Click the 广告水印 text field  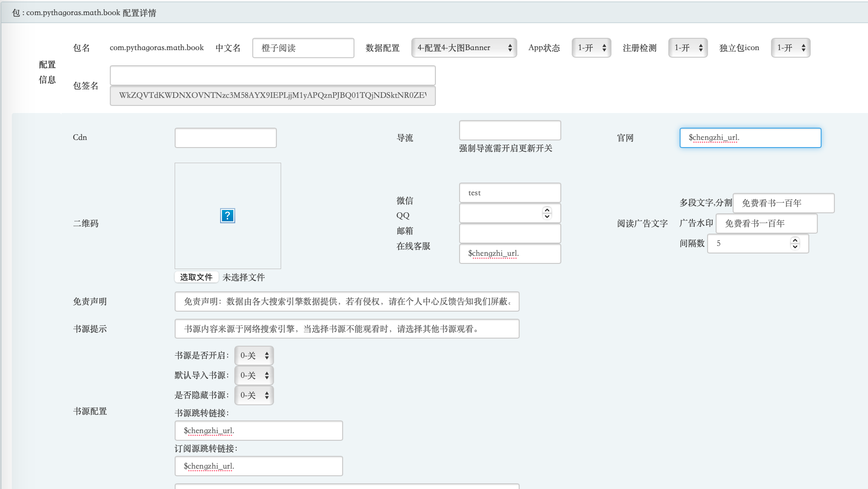(766, 224)
